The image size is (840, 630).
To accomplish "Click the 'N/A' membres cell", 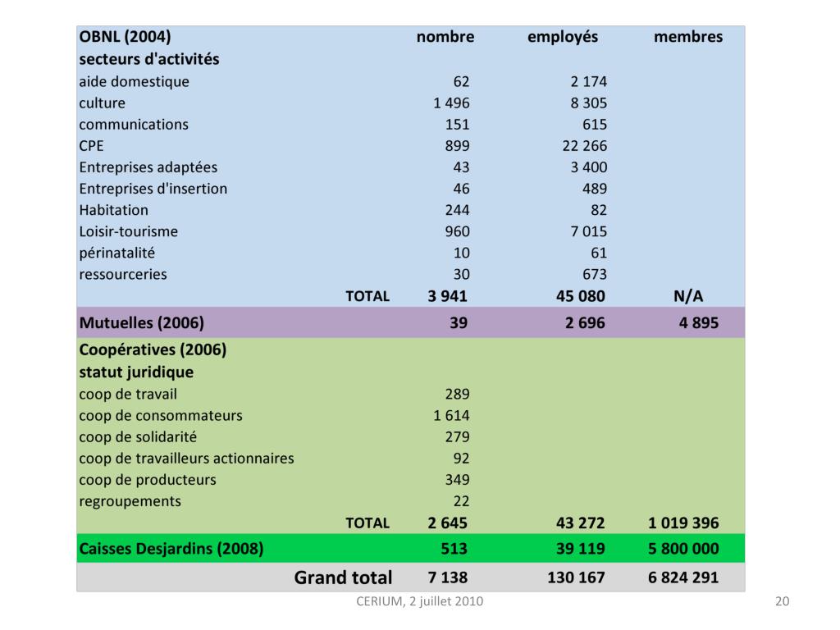I will tap(688, 296).
